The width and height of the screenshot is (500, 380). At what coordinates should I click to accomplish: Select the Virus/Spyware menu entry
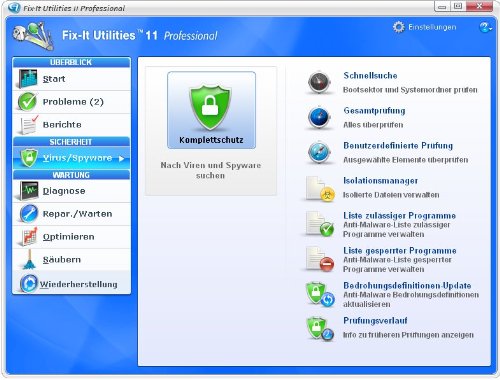tap(71, 158)
